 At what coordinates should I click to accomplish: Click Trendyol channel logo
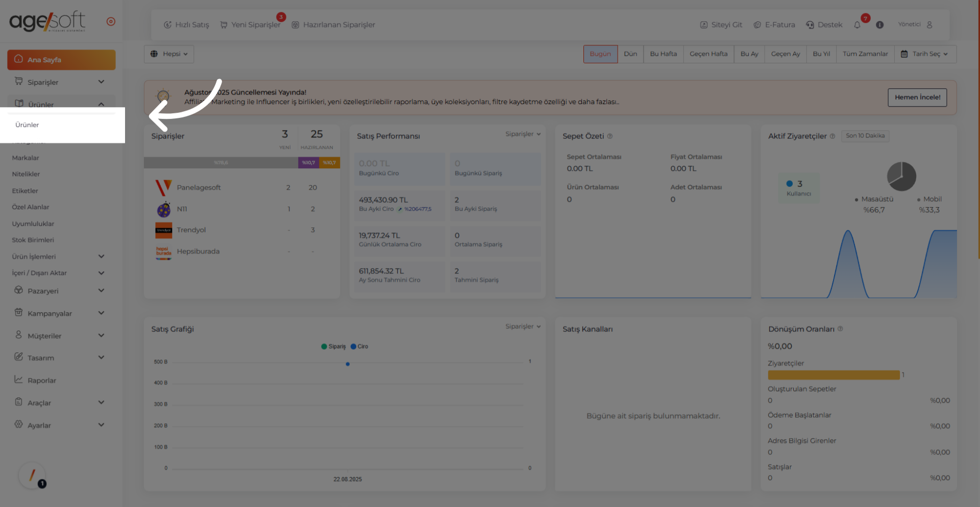tap(163, 230)
